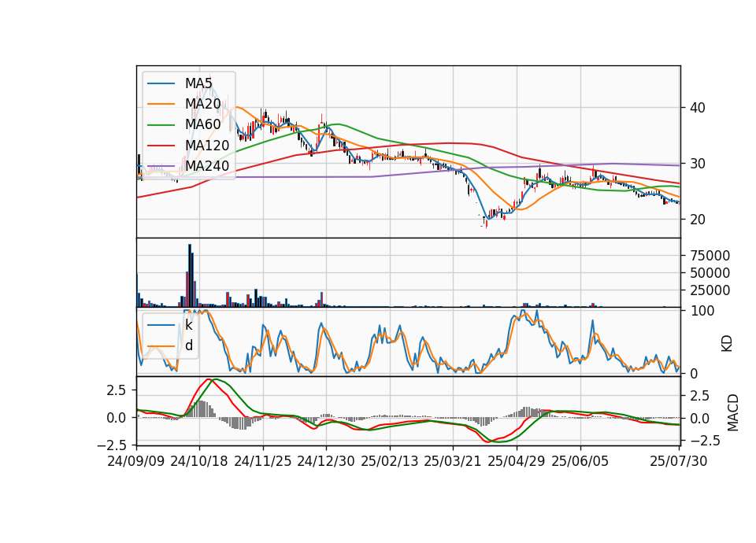
Task: Click the KD axis value 100
Action: coord(702,311)
